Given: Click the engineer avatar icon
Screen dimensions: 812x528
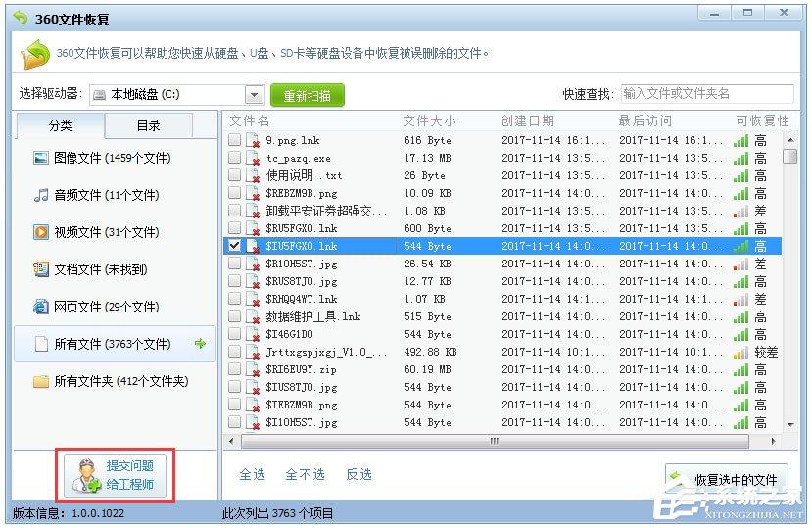Looking at the screenshot, I should 86,476.
